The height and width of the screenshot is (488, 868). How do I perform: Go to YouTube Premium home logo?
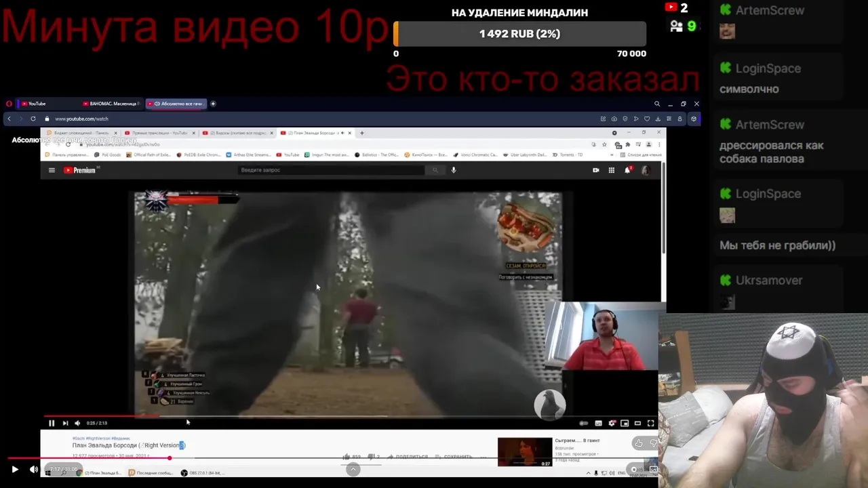click(80, 170)
